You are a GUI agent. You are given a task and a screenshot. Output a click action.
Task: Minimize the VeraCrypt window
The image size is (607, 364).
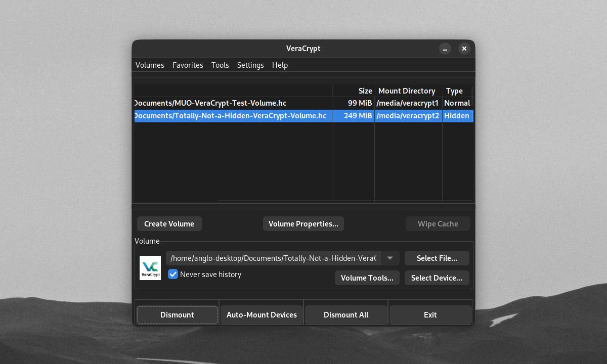pyautogui.click(x=445, y=49)
